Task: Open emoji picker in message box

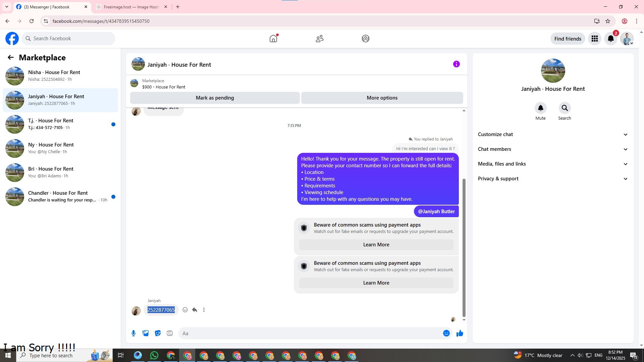Action: (x=446, y=333)
